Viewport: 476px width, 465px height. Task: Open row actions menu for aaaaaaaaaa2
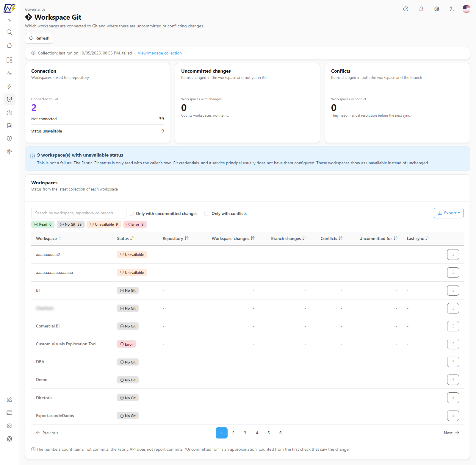[x=453, y=255]
